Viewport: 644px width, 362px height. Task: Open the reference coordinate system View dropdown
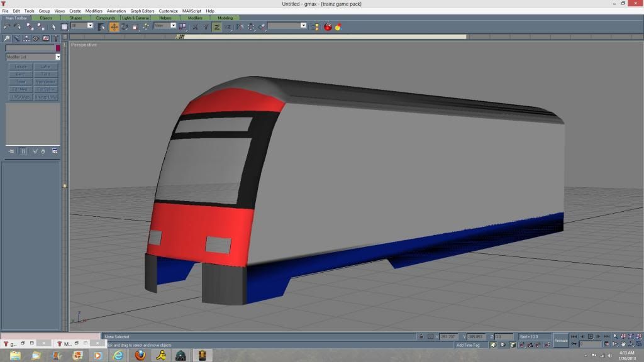(x=174, y=25)
